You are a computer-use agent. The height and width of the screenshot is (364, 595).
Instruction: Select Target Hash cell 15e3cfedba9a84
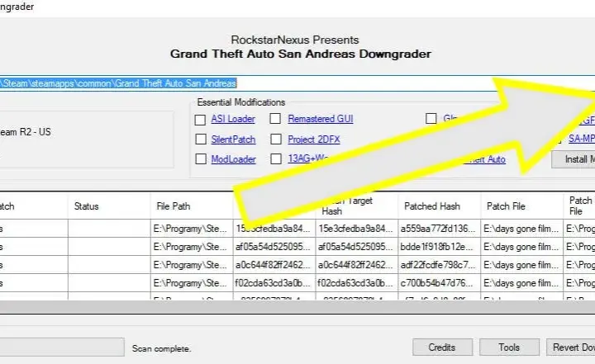pyautogui.click(x=357, y=229)
